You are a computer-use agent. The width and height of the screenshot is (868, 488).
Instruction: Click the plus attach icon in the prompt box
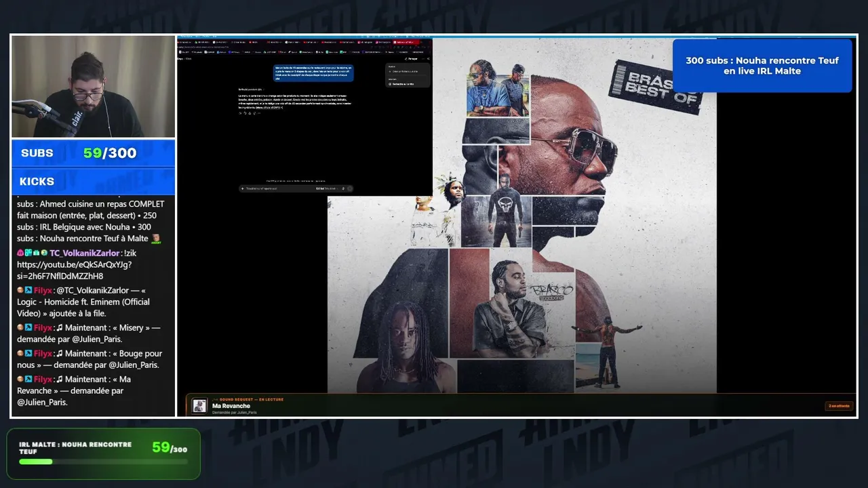(x=242, y=188)
